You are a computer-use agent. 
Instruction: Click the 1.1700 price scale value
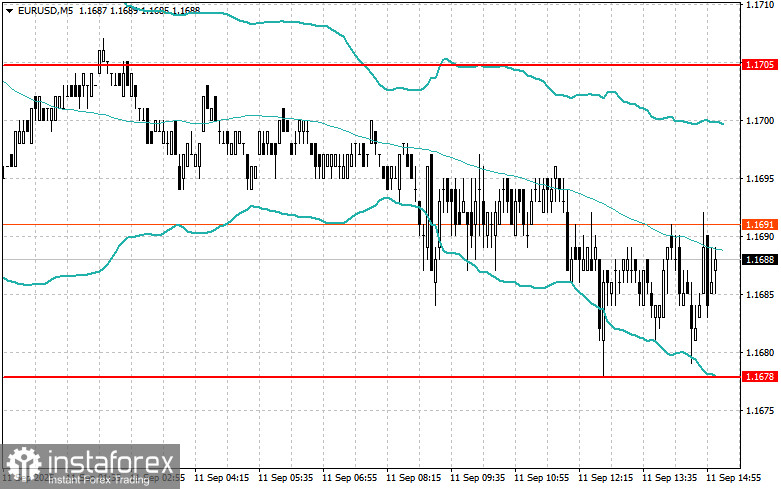[x=760, y=121]
